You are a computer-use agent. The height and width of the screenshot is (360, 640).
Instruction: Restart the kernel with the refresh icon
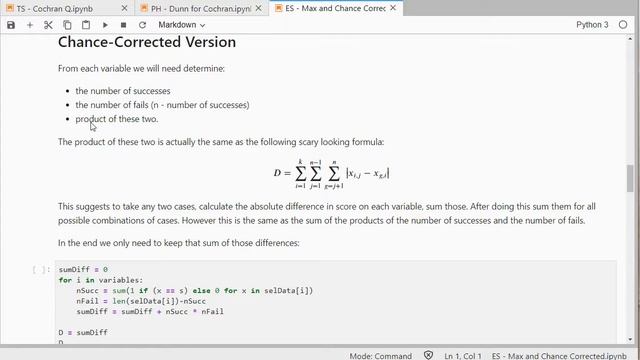click(x=142, y=25)
